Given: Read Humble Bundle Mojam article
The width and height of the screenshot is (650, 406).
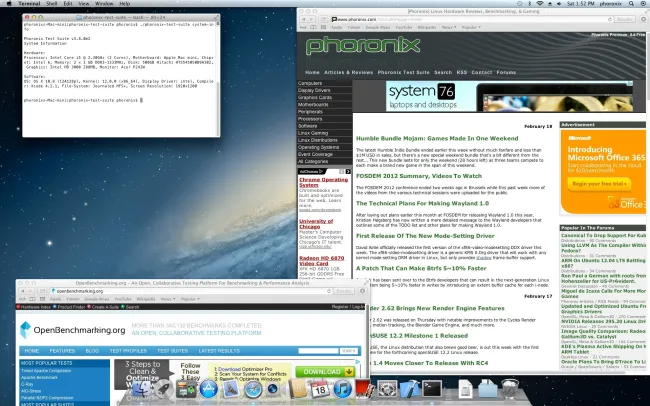Looking at the screenshot, I should (x=437, y=139).
